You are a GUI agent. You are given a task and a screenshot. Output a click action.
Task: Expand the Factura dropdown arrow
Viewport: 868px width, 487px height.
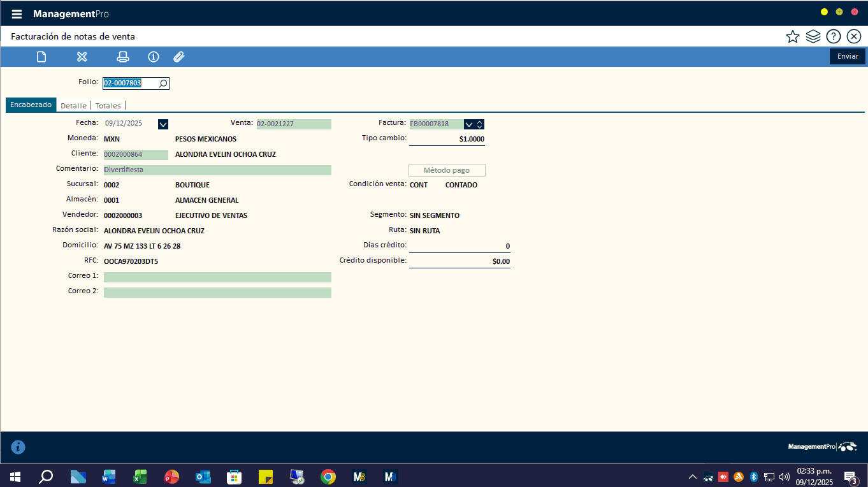469,124
